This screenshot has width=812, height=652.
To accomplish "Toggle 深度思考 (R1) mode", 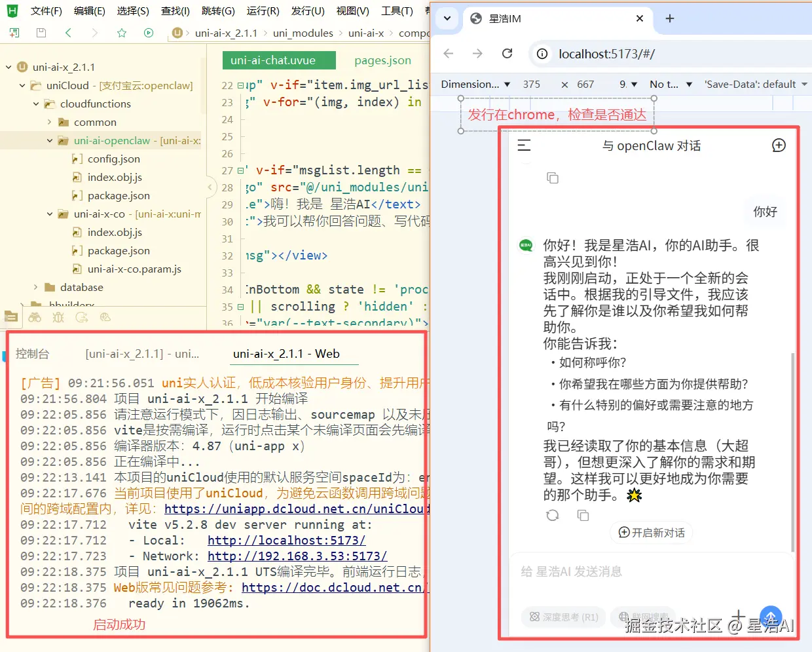I will pos(564,617).
